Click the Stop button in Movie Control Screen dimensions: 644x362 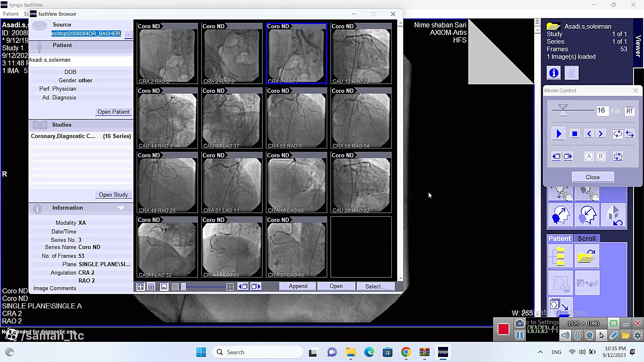tap(575, 134)
